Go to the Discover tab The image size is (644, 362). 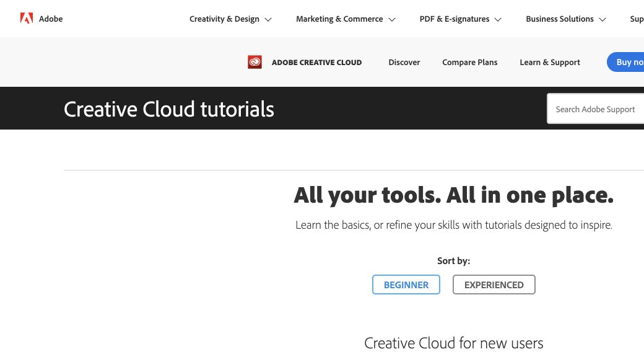click(x=404, y=62)
